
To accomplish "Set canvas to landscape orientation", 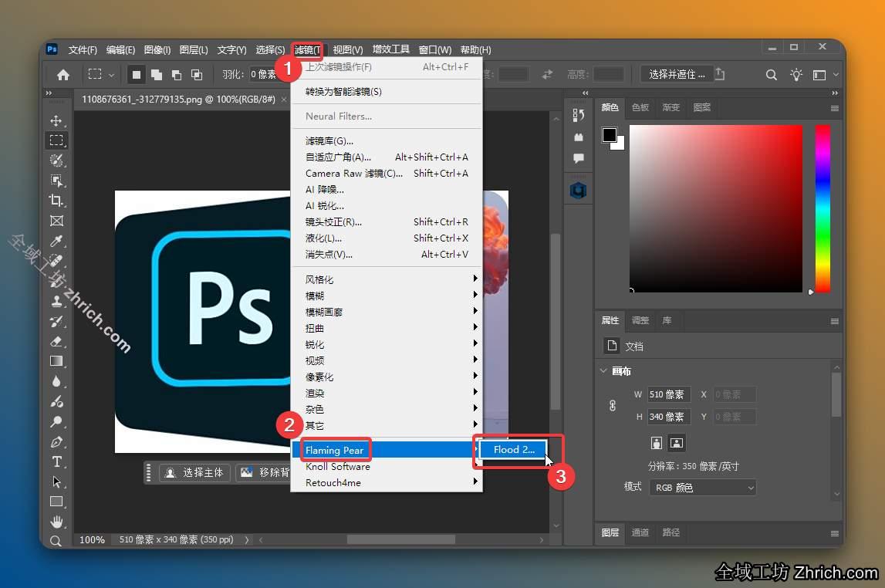I will (x=676, y=443).
